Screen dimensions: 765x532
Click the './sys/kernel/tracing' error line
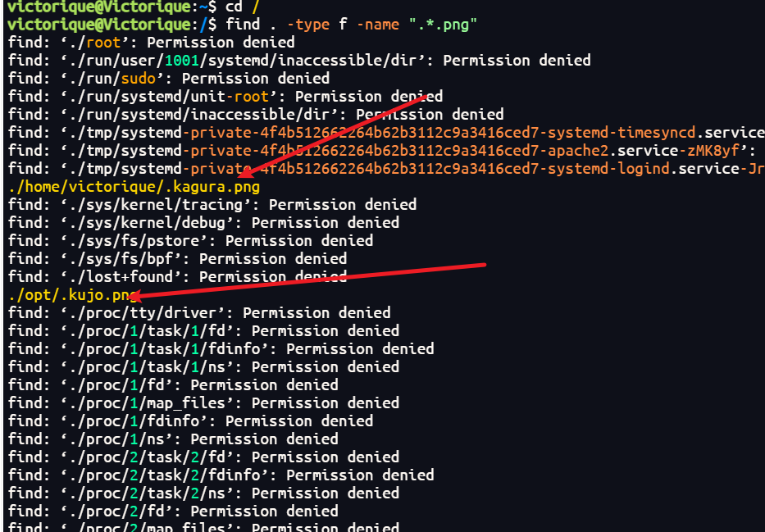point(212,204)
